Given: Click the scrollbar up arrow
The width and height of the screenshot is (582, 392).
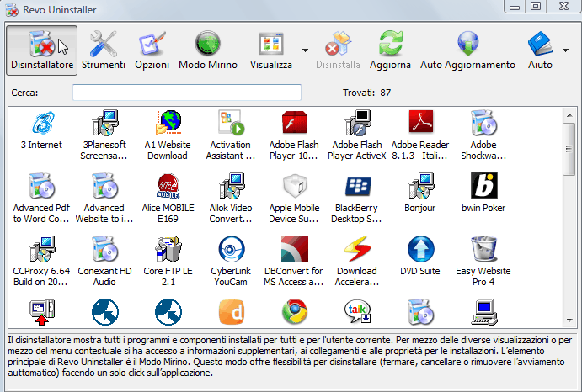Looking at the screenshot, I should coord(569,115).
